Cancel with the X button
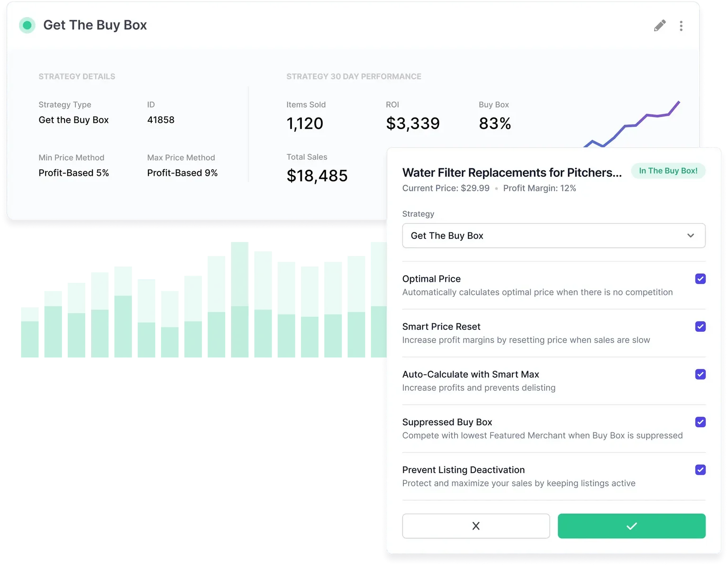Viewport: 728px width, 566px height. pyautogui.click(x=476, y=526)
